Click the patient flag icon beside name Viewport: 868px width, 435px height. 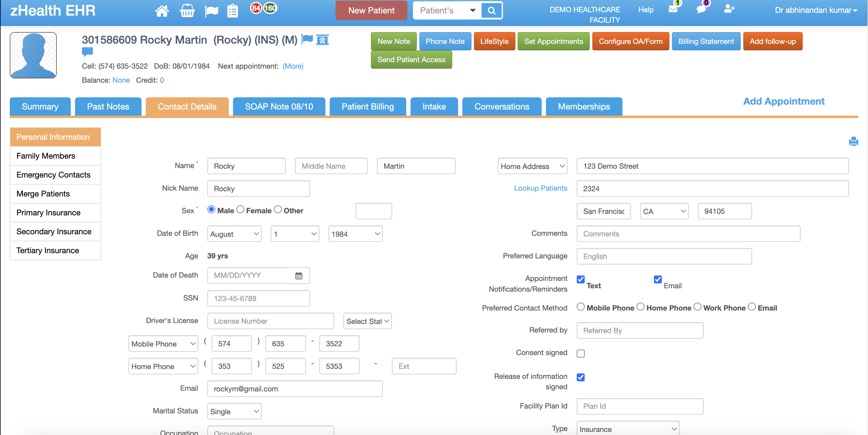pyautogui.click(x=307, y=39)
